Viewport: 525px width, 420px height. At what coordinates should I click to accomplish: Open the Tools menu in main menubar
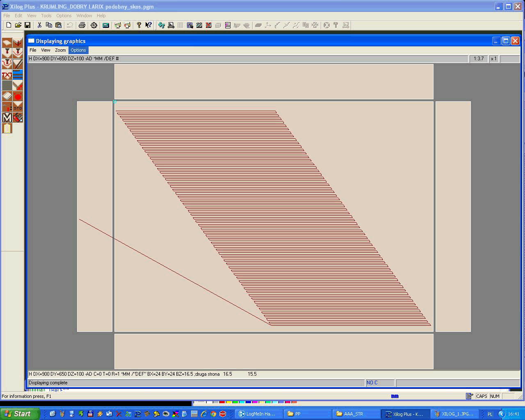click(46, 16)
